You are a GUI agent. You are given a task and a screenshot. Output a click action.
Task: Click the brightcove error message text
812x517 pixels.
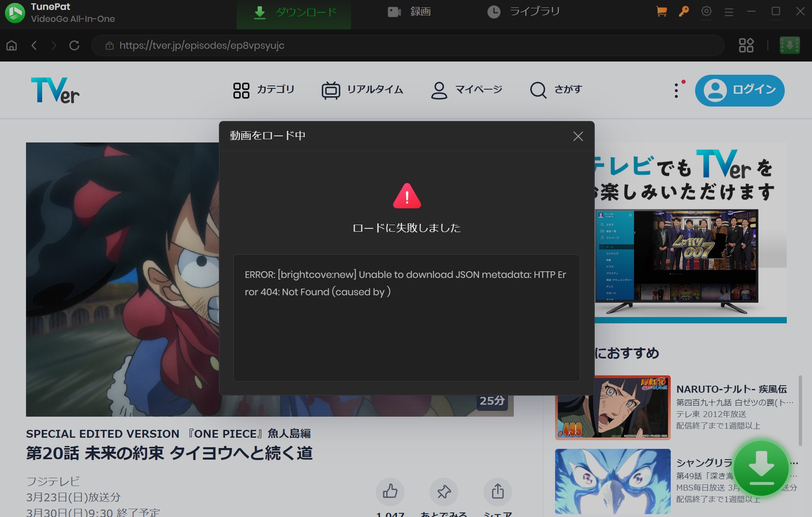[x=406, y=283]
